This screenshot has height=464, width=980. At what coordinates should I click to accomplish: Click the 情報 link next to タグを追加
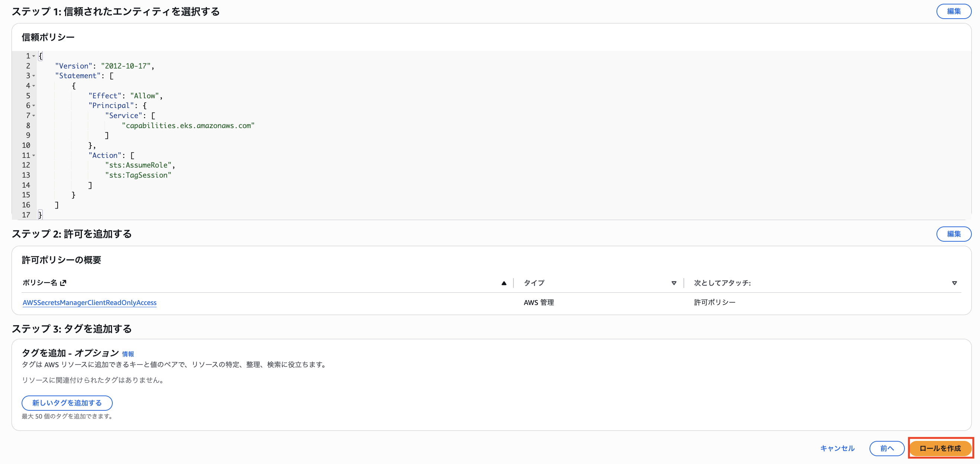click(x=128, y=354)
